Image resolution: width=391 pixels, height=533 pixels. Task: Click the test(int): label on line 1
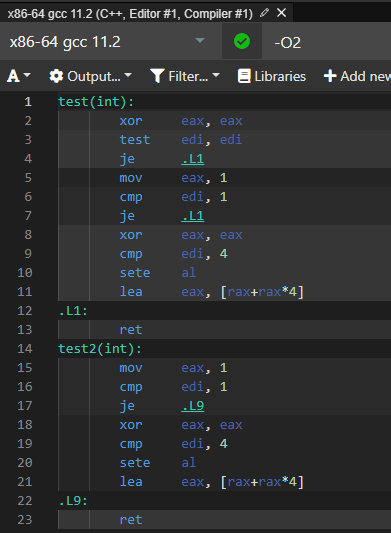pyautogui.click(x=96, y=102)
